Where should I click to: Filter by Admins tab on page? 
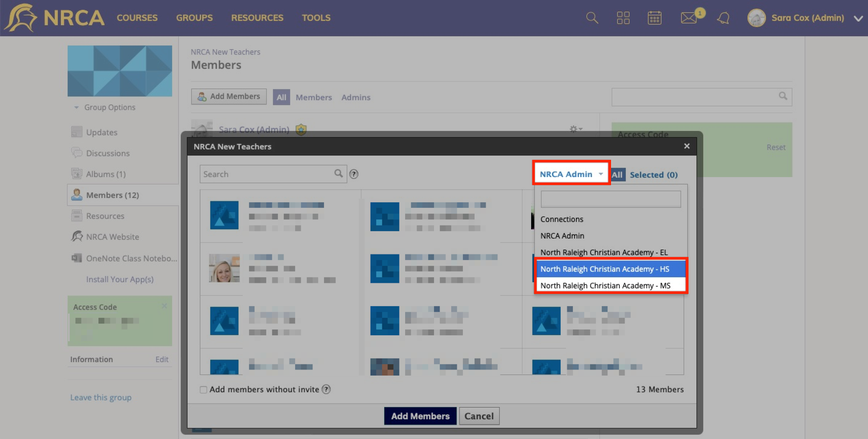click(x=356, y=97)
